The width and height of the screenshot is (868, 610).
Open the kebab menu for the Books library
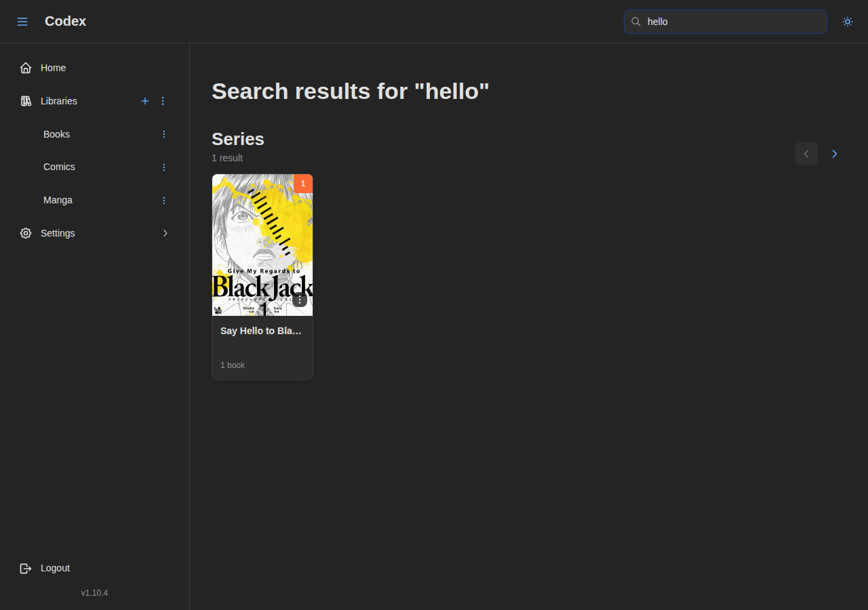[x=163, y=134]
